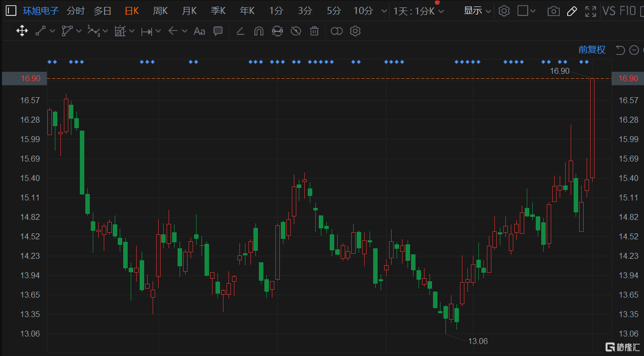Viewport: 644px width, 356px height.
Task: Click the highlighted 16.90 label on left axis
Action: [25, 79]
